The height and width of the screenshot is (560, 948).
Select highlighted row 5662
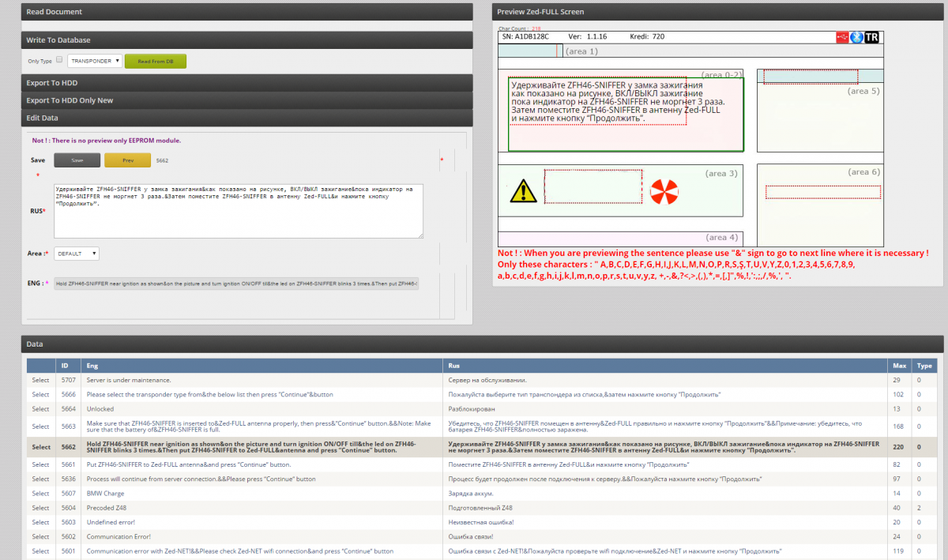[x=40, y=447]
